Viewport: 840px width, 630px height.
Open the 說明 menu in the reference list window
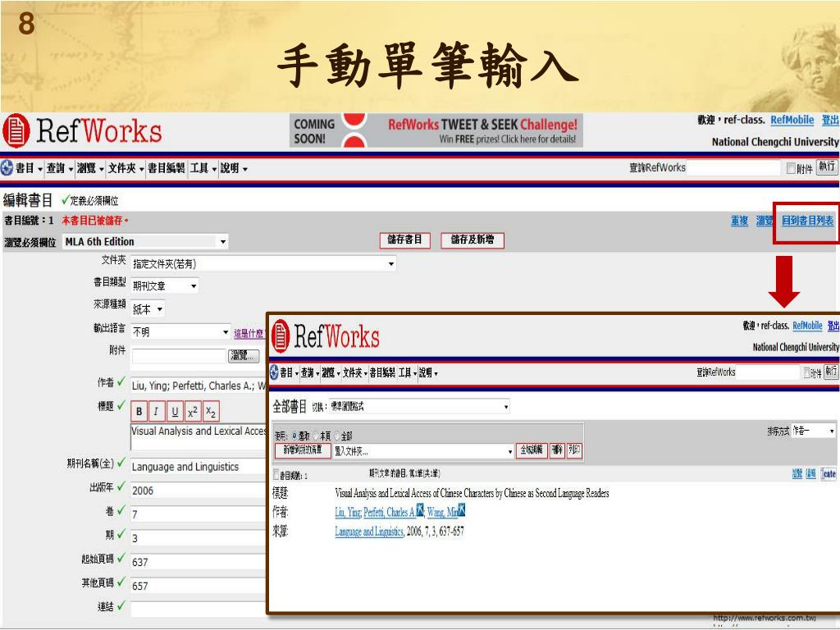tap(428, 372)
